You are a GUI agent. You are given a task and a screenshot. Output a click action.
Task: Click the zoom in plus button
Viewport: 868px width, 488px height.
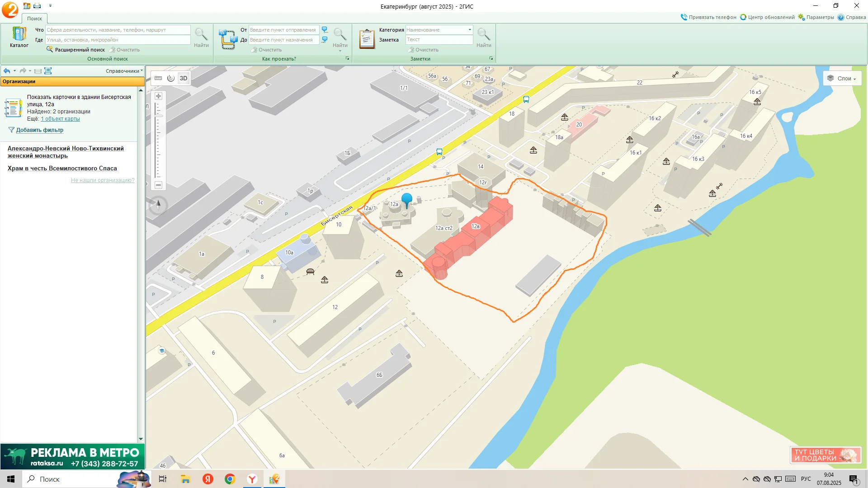coord(158,96)
